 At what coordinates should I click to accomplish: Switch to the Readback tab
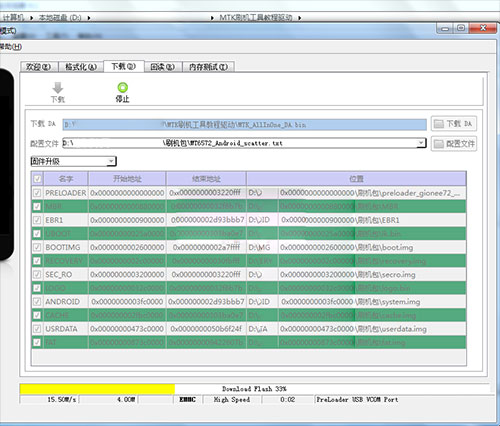click(162, 67)
